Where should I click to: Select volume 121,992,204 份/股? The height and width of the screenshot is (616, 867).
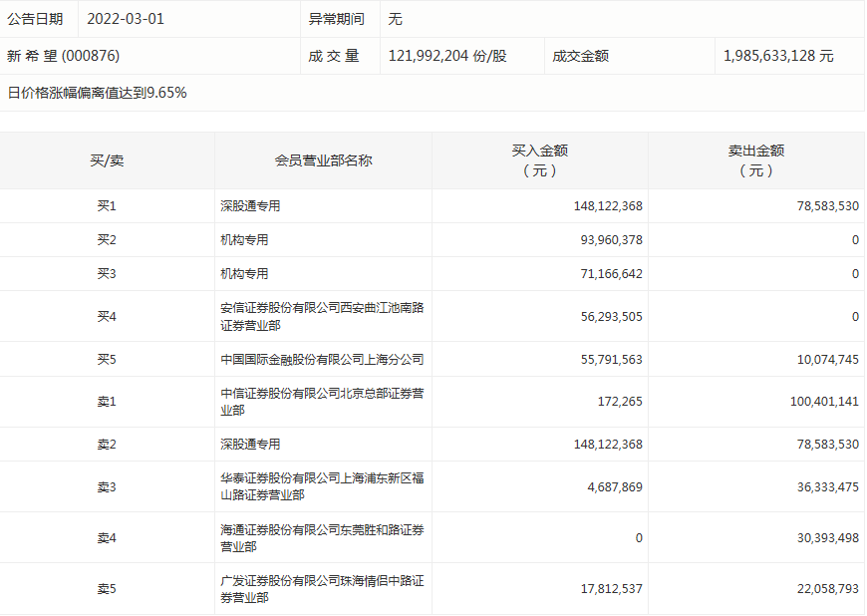click(x=447, y=56)
